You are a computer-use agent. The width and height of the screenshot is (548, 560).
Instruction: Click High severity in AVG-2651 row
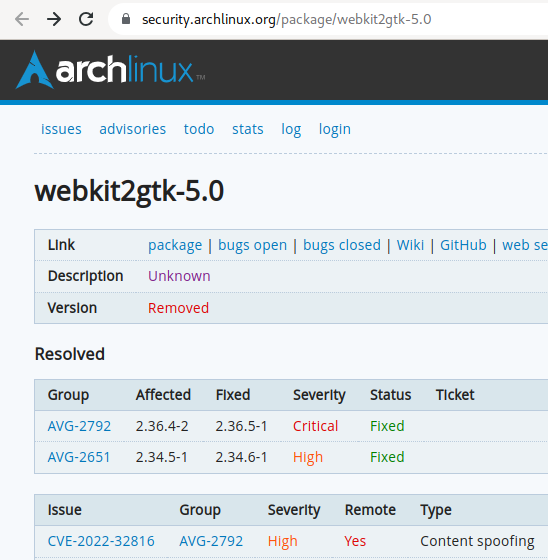(x=308, y=457)
